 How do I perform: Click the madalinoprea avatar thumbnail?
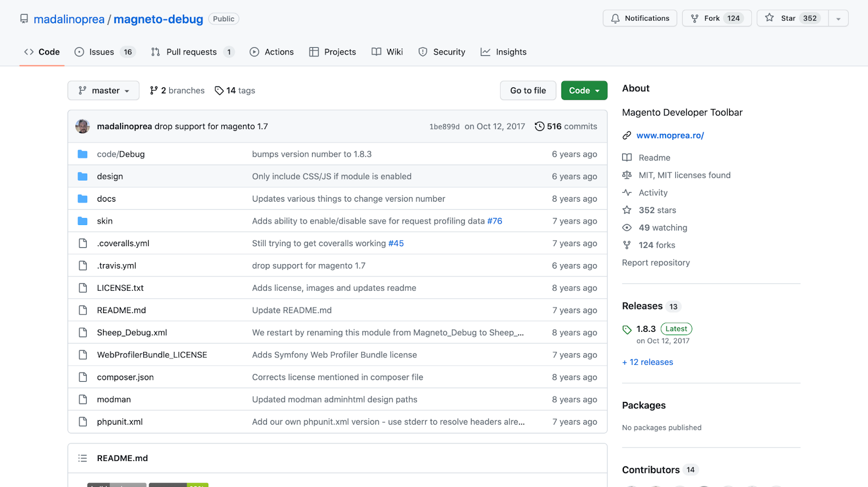click(x=82, y=126)
